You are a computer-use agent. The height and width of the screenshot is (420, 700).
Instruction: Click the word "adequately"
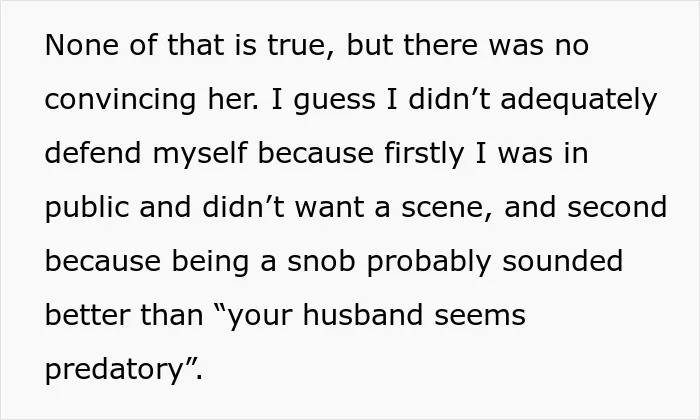[579, 100]
